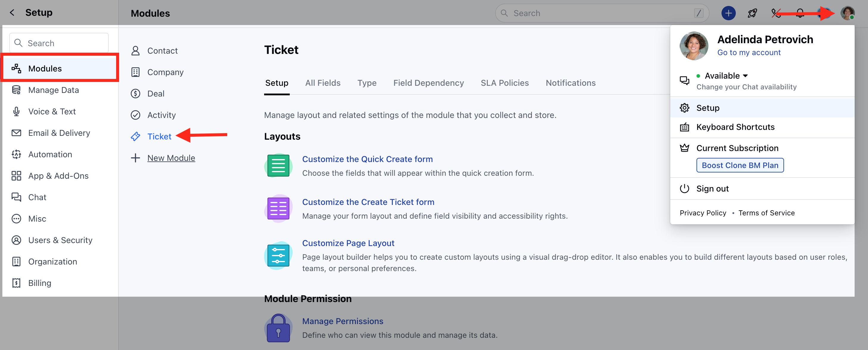This screenshot has height=350, width=868.
Task: Open App & Add-Ons settings
Action: pyautogui.click(x=58, y=176)
